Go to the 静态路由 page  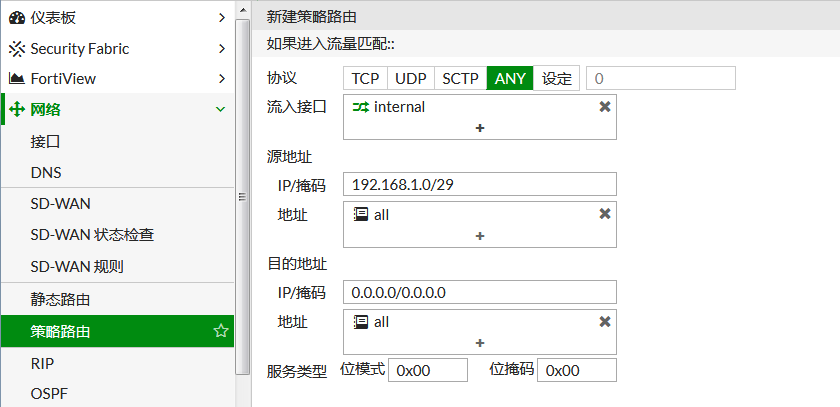point(60,299)
